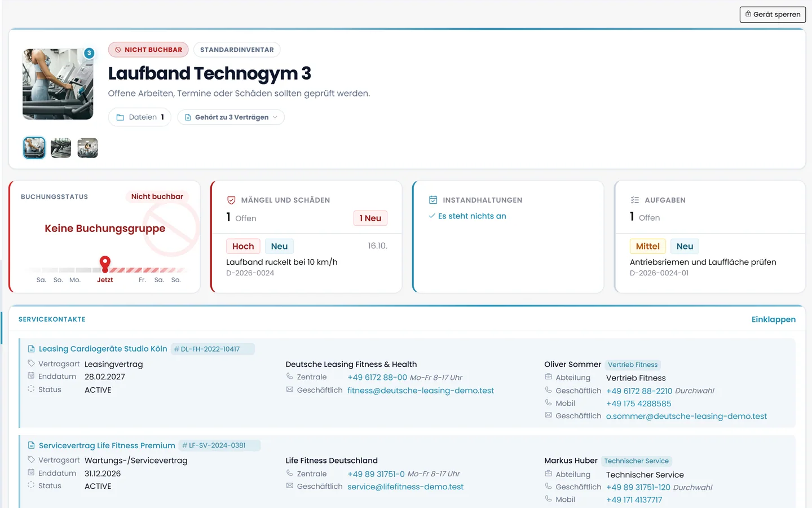
Task: Click the tag icon beside Vertragsart Leasingvertrag
Action: coord(31,364)
